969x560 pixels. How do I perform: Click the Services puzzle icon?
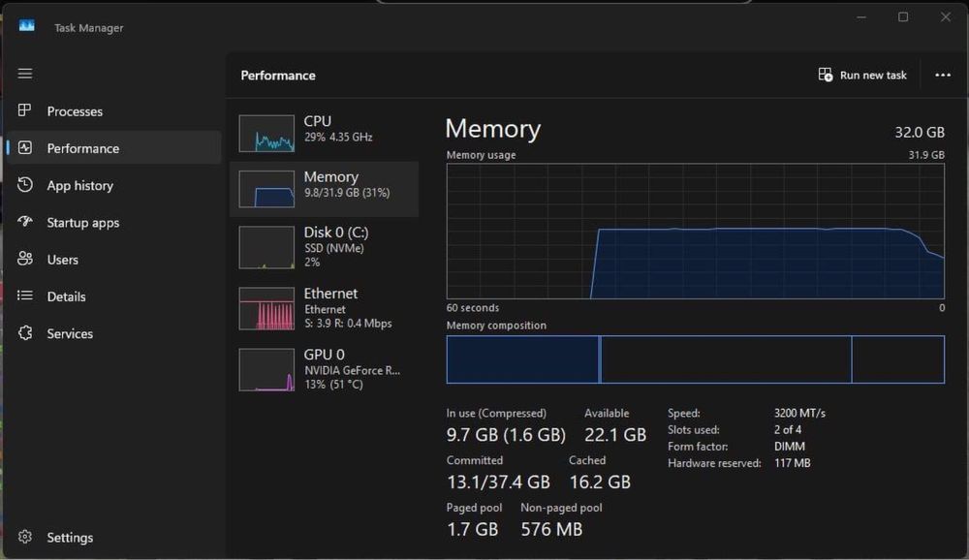[25, 333]
